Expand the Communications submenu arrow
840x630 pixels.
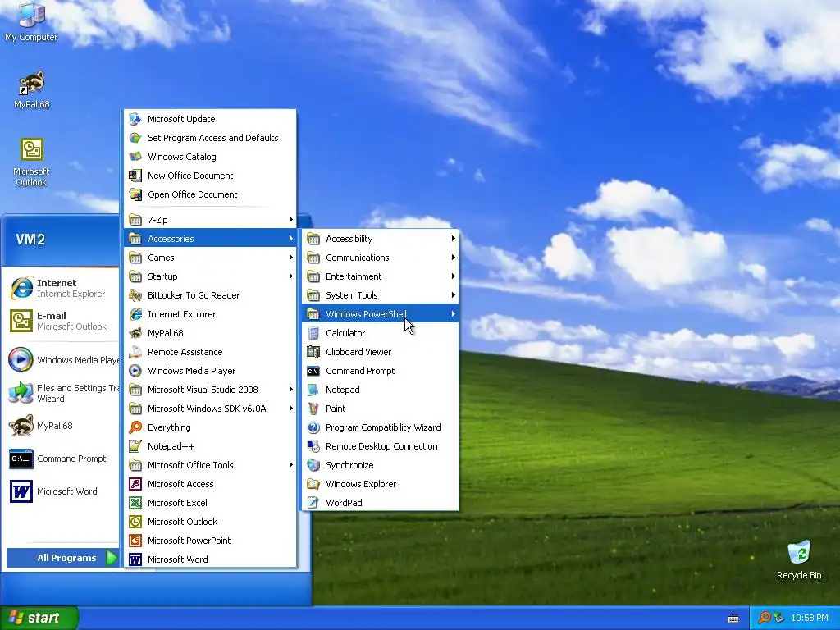click(x=453, y=258)
